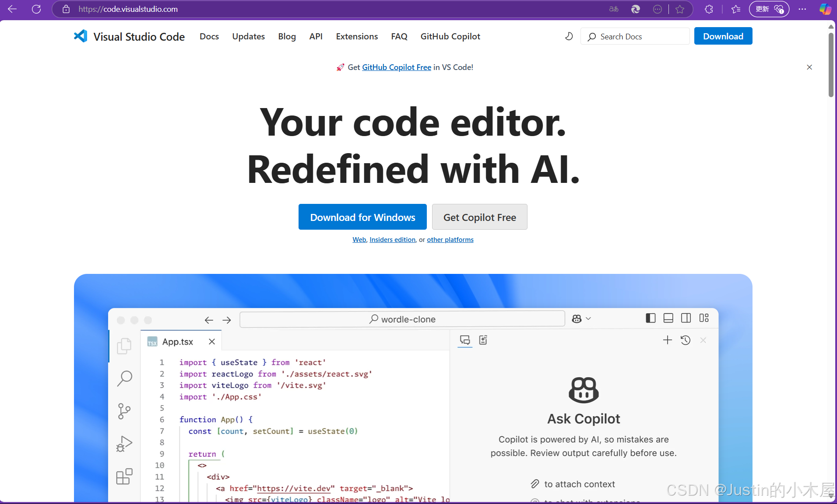
Task: Open the Insiders edition link
Action: pos(393,240)
